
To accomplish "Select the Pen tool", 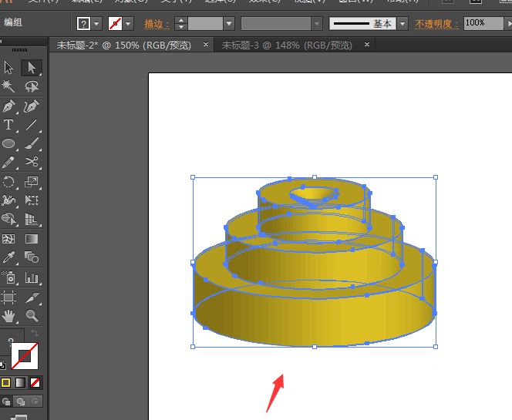I will tap(8, 106).
